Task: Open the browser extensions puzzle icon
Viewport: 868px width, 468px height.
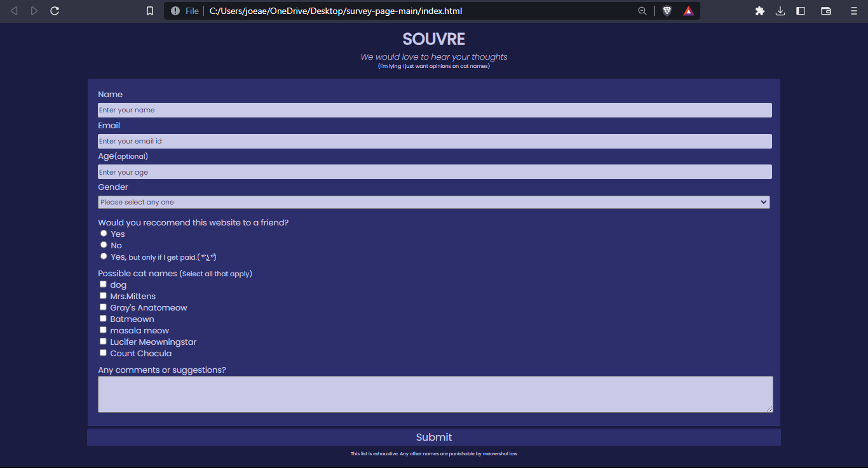Action: pyautogui.click(x=760, y=11)
